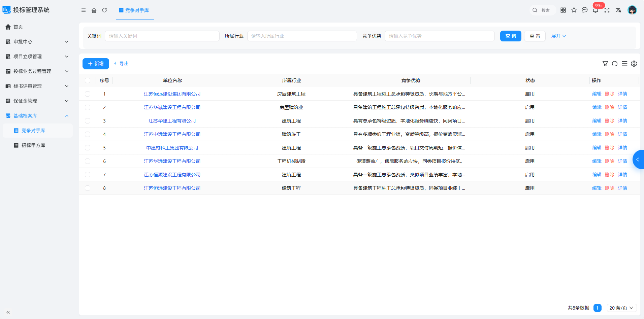Enter fullscreen mode via expand icon
This screenshot has height=319, width=644.
pyautogui.click(x=607, y=10)
